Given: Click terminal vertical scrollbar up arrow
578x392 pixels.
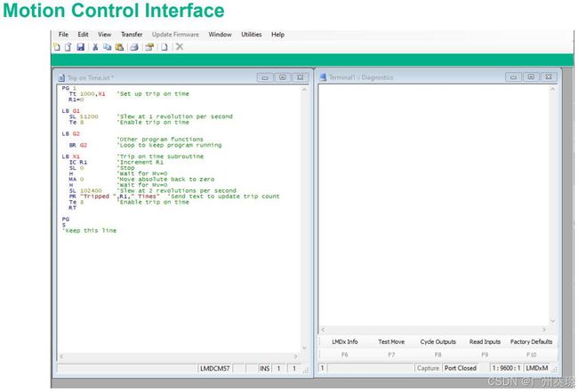Looking at the screenshot, I should 552,89.
